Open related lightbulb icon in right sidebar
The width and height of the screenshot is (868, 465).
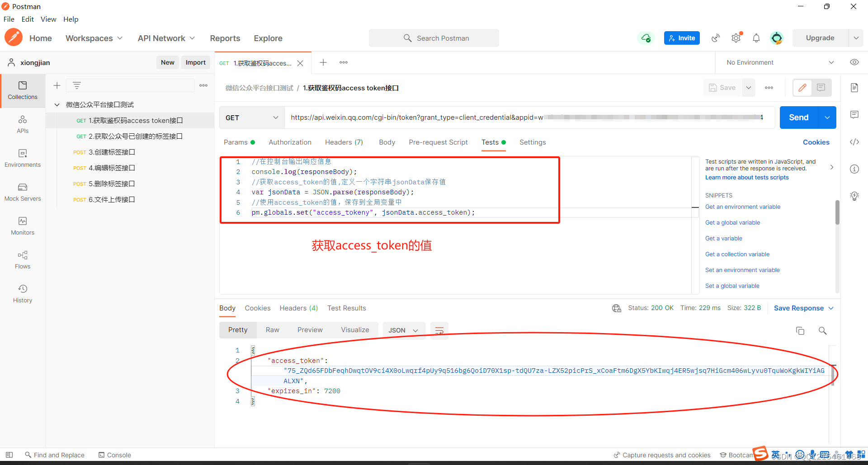pyautogui.click(x=854, y=196)
